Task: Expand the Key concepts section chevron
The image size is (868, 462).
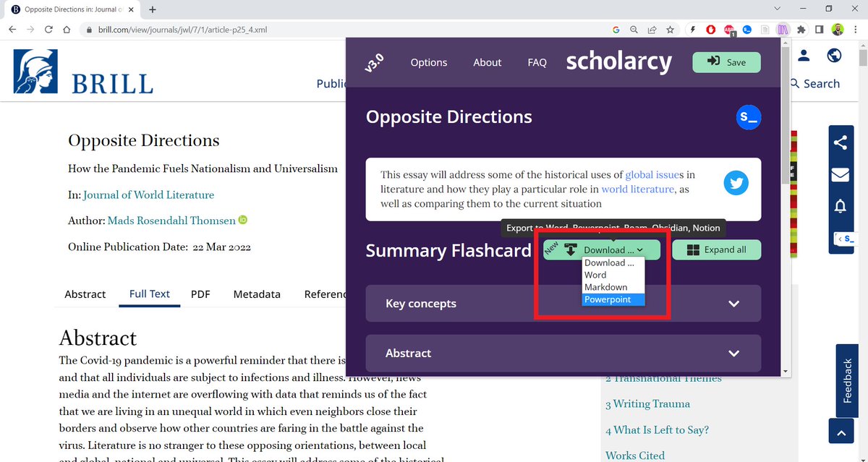Action: (734, 304)
